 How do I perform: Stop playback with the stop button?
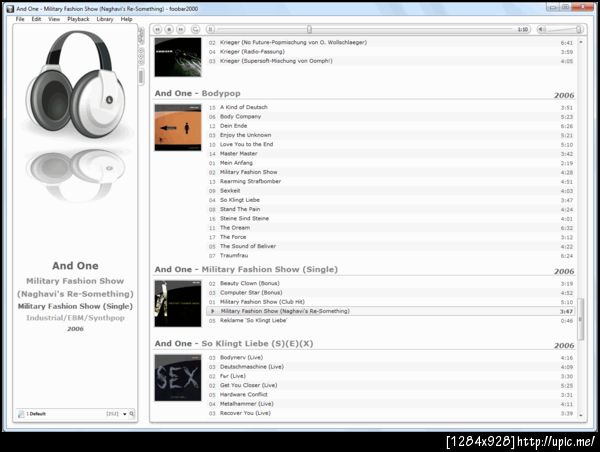pos(169,29)
